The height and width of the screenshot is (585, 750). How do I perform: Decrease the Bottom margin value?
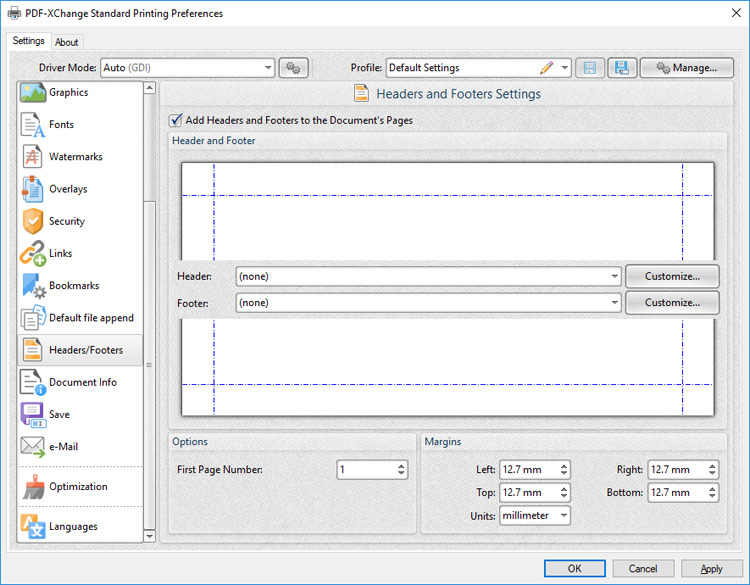point(712,497)
